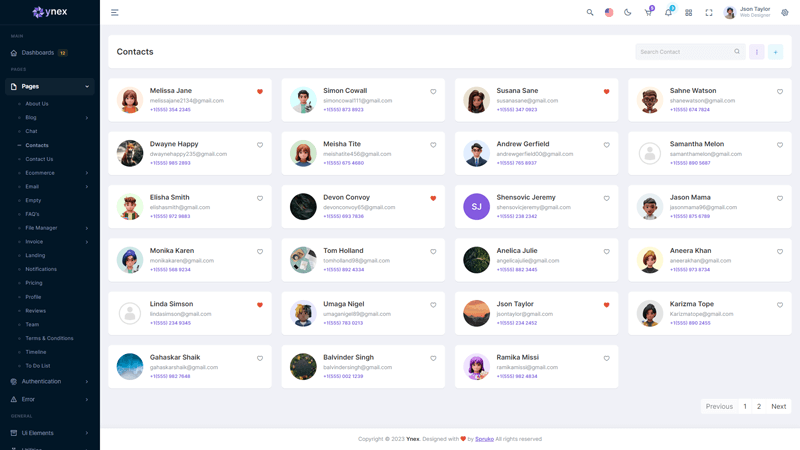Screen dimensions: 800x450
Task: Switch to dark mode moon icon
Action: point(628,13)
